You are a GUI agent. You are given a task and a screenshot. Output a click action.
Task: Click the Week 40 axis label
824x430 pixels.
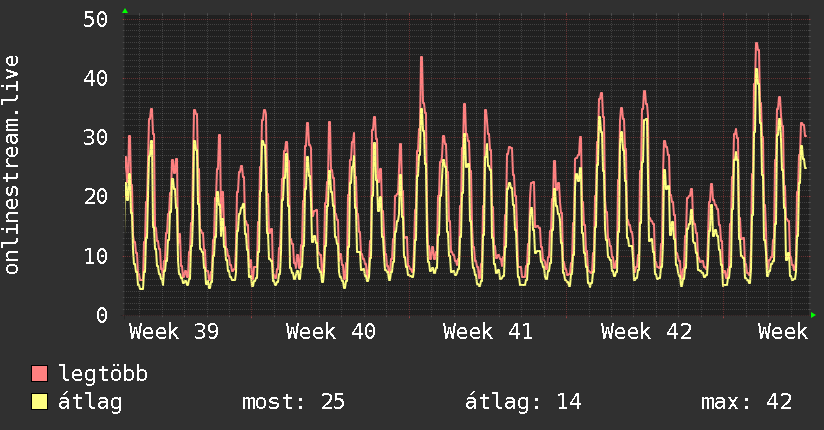click(x=331, y=332)
